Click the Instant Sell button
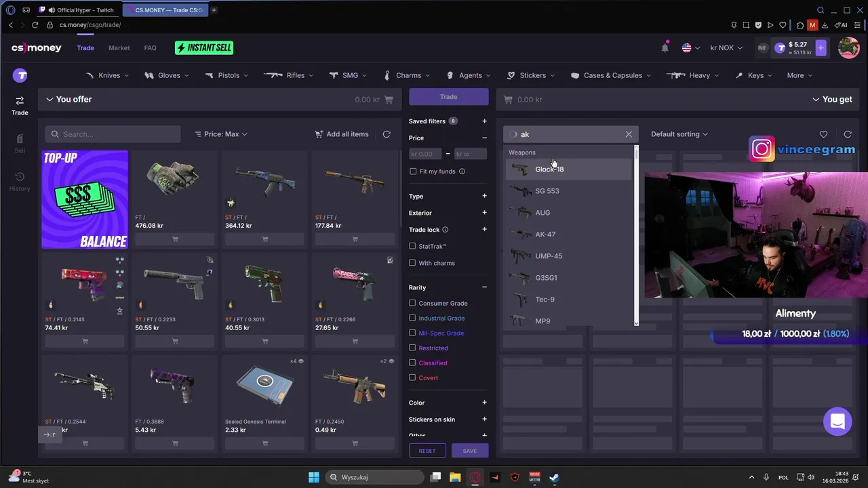The width and height of the screenshot is (868, 488). coord(204,48)
